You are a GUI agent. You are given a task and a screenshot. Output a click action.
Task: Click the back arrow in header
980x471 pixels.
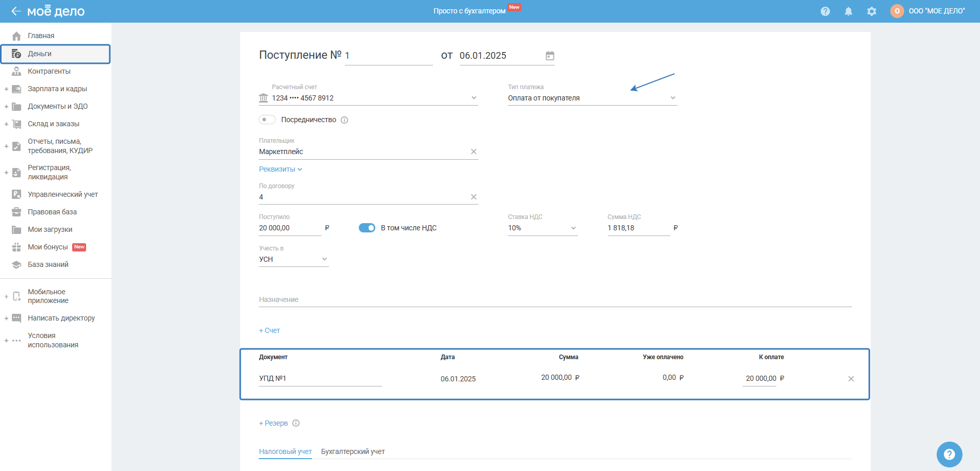tap(16, 11)
